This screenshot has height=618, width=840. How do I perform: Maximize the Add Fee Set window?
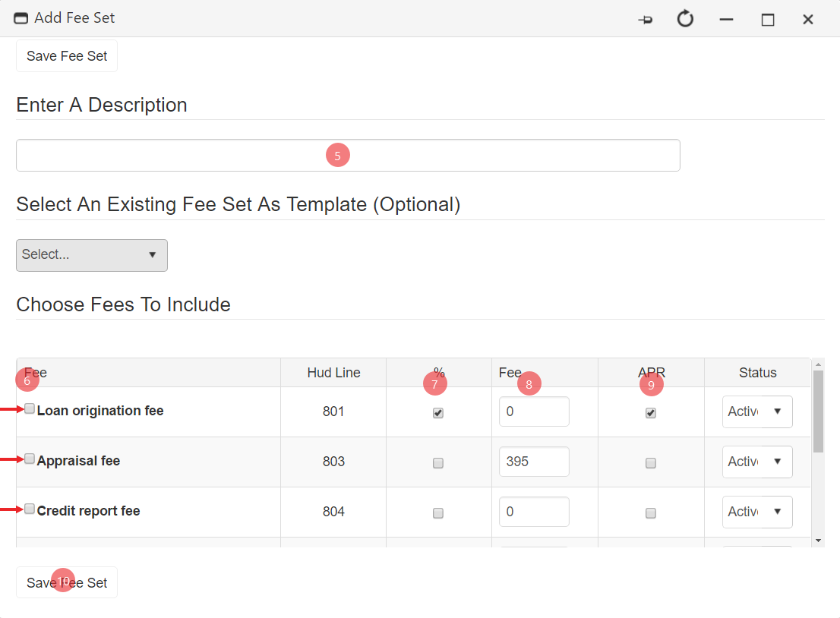tap(767, 20)
